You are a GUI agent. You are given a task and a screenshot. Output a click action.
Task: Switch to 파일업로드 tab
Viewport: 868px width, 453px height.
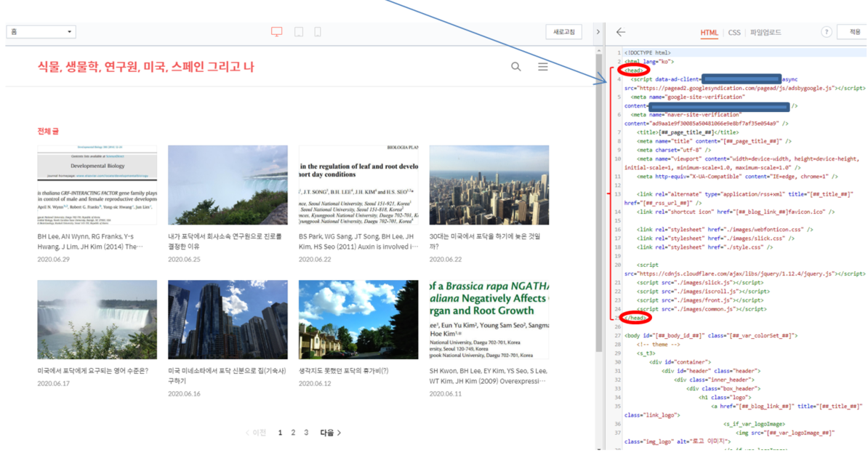click(765, 33)
